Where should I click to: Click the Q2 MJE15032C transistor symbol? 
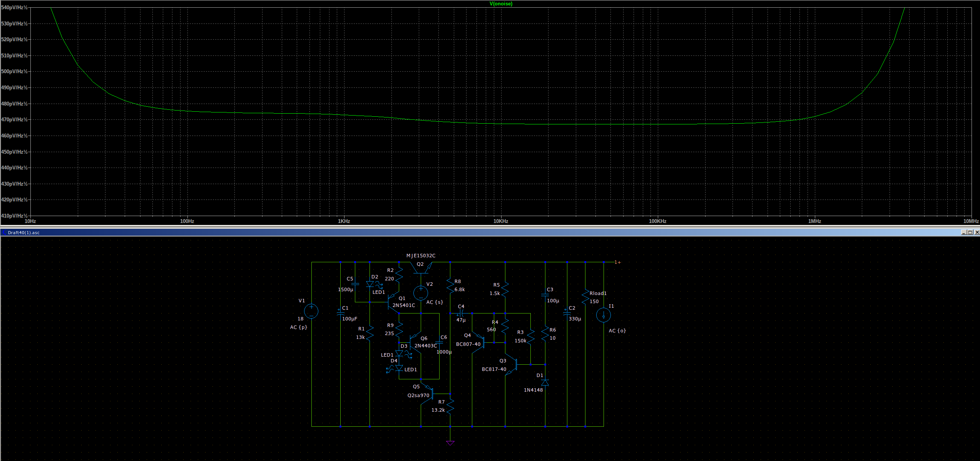tap(421, 267)
